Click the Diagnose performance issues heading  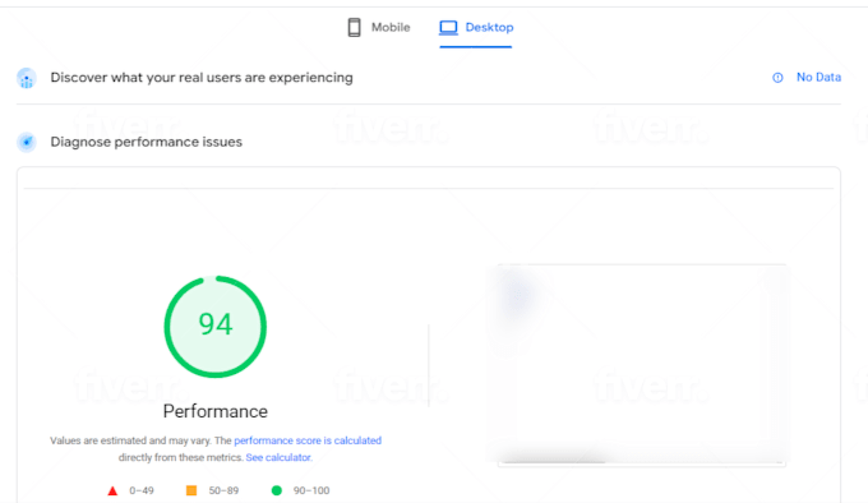coord(146,142)
